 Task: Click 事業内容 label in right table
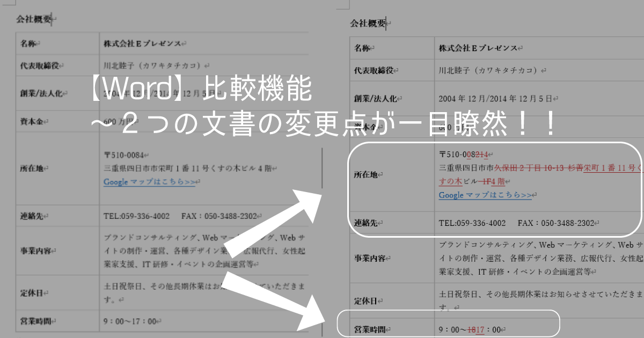click(369, 258)
